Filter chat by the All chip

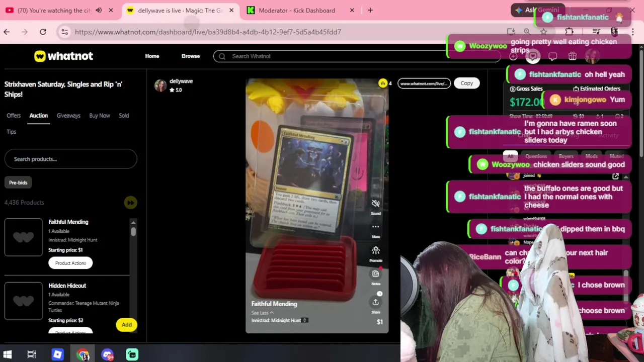pyautogui.click(x=510, y=156)
